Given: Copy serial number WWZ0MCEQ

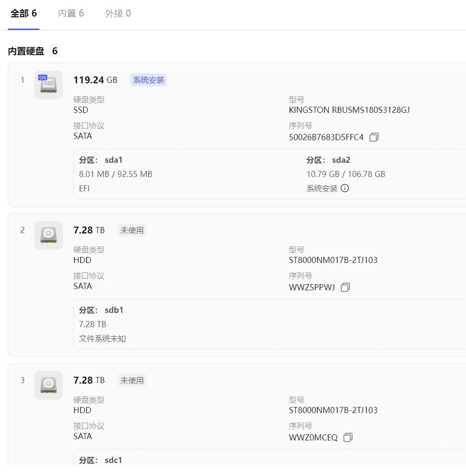Looking at the screenshot, I should coord(348,438).
